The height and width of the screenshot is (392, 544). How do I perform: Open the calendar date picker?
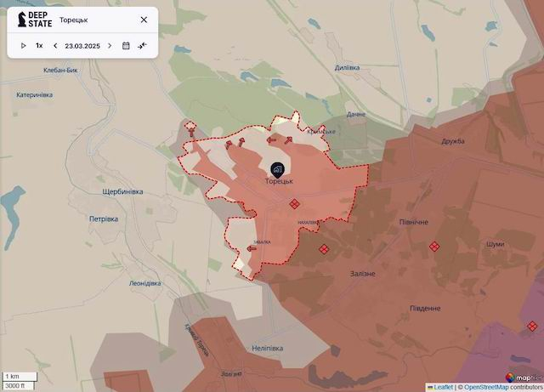[x=126, y=45]
